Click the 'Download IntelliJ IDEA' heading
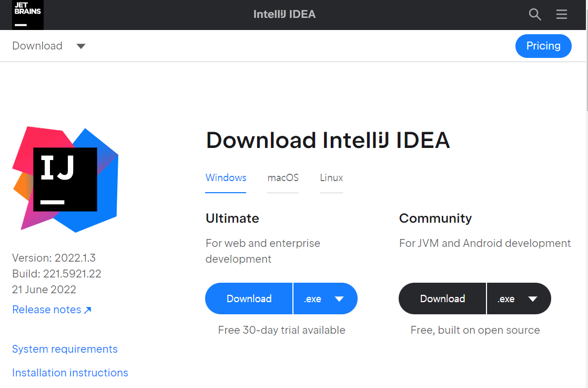 [328, 141]
